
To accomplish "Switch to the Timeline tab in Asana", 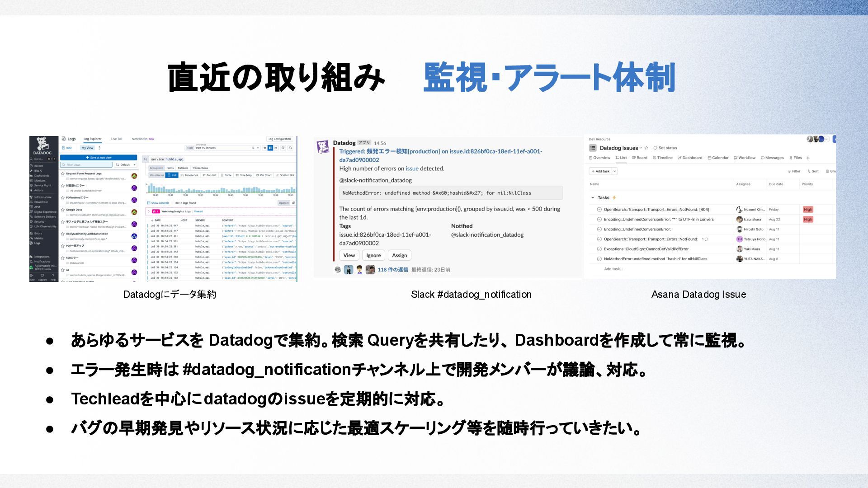I will pos(663,158).
